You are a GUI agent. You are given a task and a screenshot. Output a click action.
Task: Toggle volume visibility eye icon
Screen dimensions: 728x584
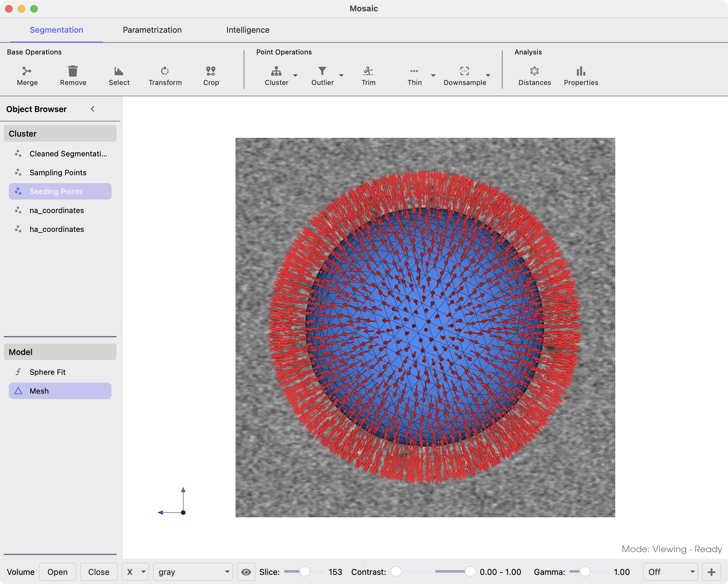tap(246, 572)
